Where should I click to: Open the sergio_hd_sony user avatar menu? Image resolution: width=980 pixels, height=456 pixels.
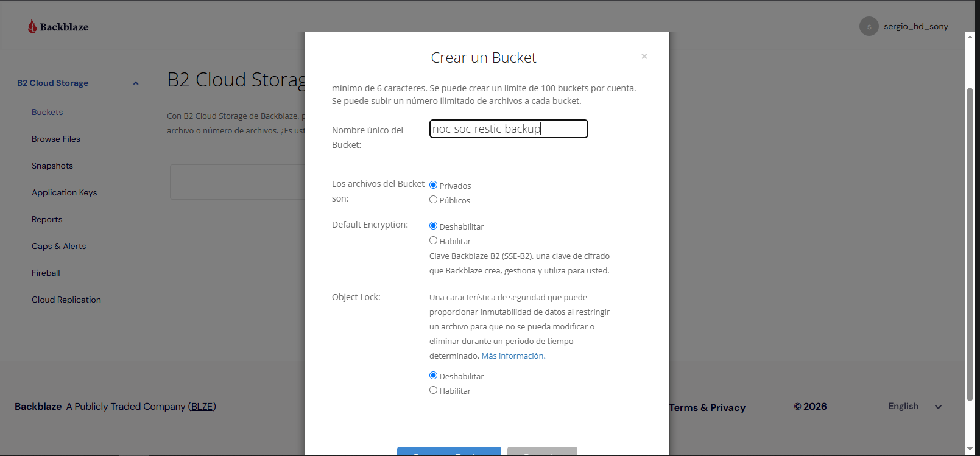tap(869, 26)
